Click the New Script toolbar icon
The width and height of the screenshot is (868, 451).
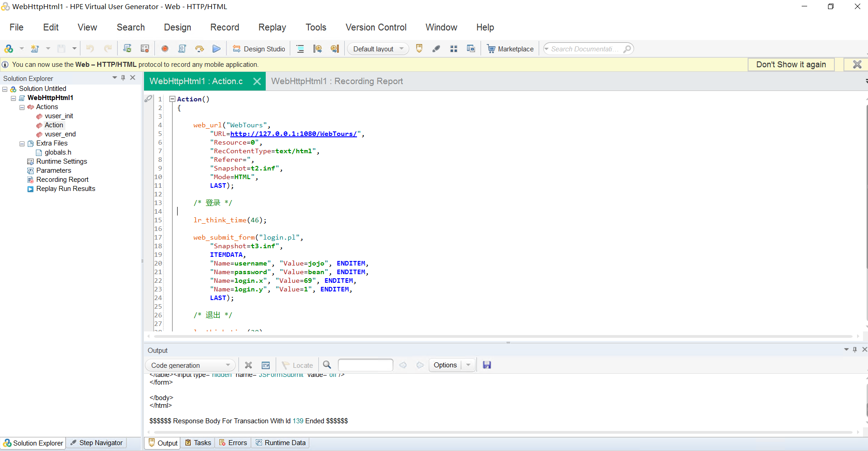[35, 49]
